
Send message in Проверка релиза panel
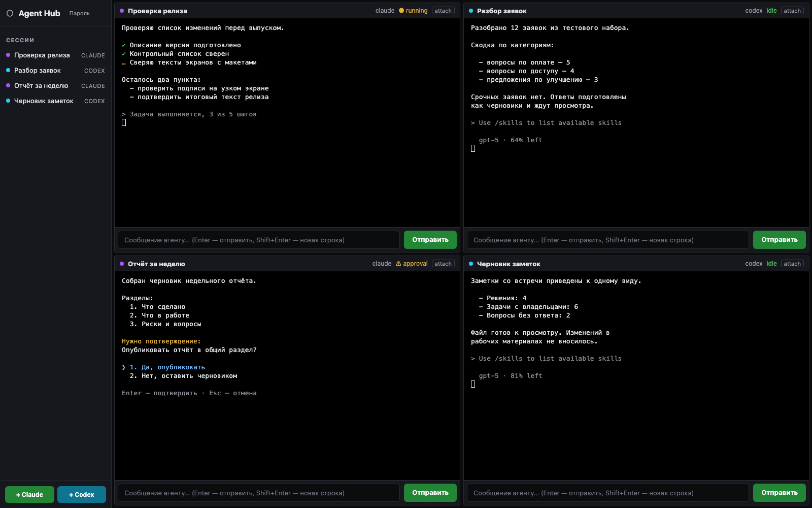[430, 240]
